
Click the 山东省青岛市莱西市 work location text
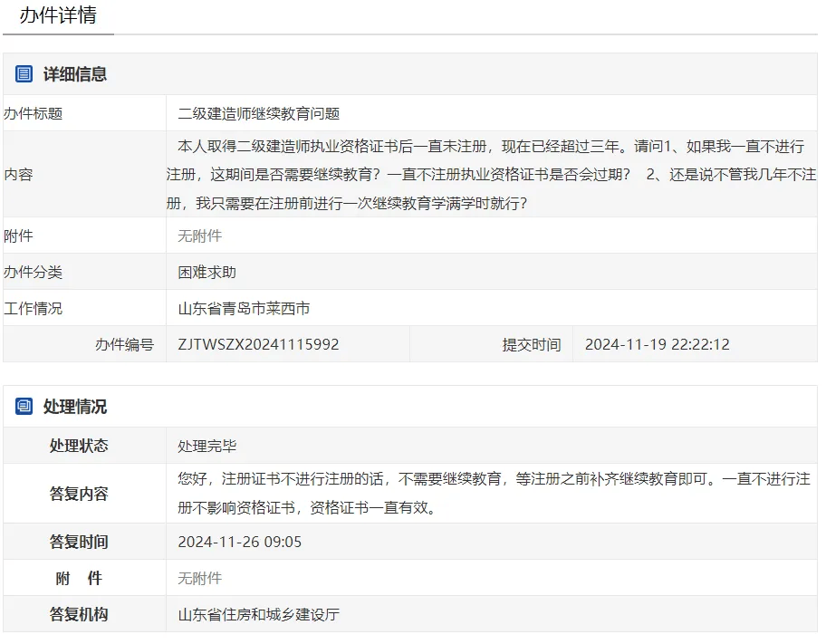[246, 308]
